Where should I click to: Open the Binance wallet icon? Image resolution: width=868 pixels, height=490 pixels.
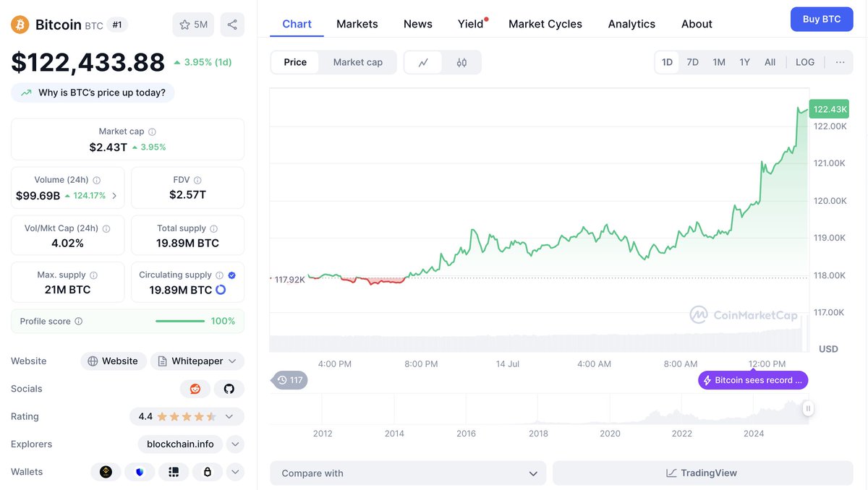(x=106, y=472)
